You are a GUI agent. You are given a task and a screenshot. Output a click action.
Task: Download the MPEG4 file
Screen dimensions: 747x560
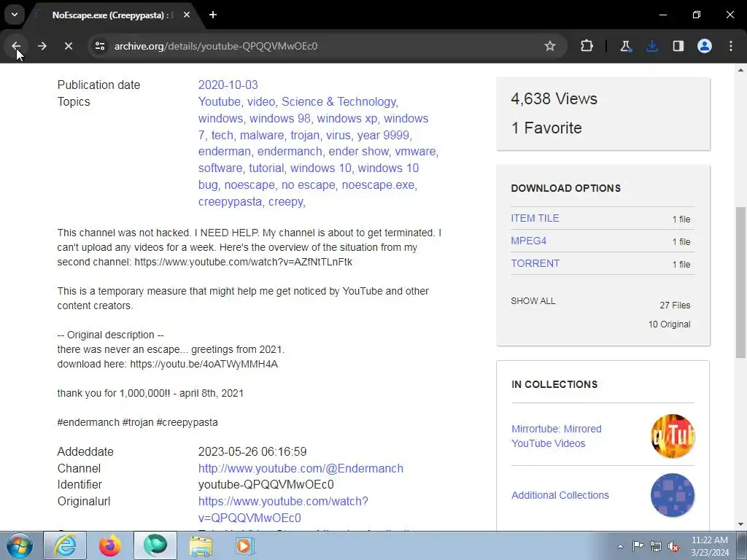528,241
